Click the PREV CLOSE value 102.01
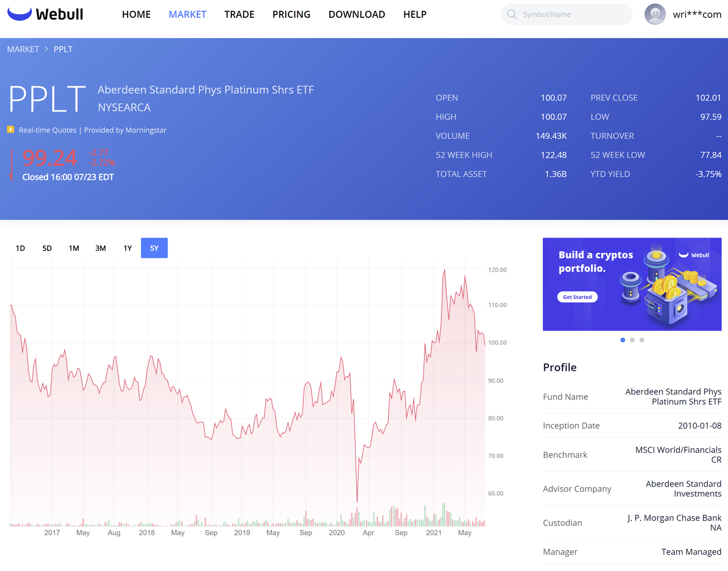The image size is (728, 571). [x=708, y=98]
